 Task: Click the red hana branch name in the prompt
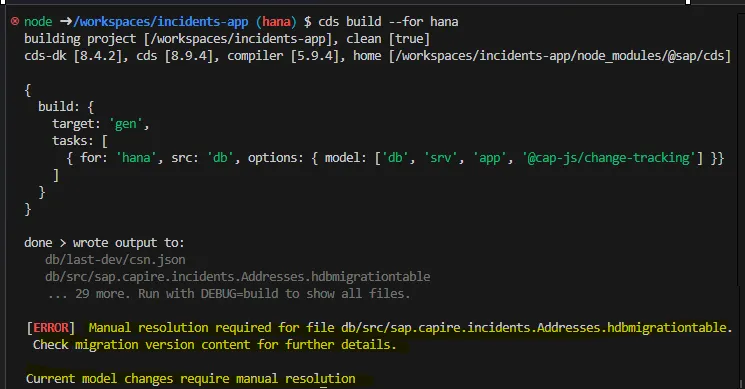click(276, 22)
